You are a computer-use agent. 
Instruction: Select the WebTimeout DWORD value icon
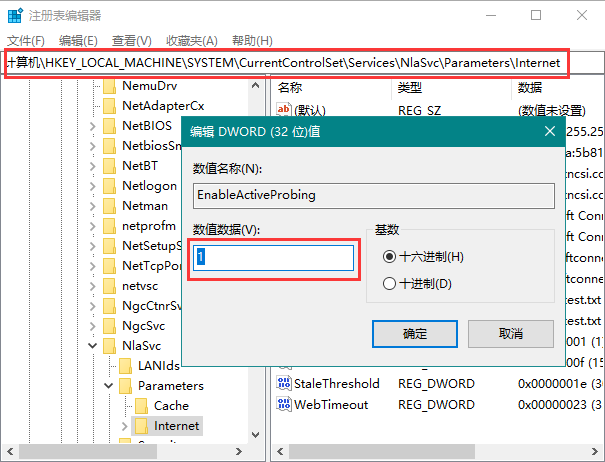point(283,404)
